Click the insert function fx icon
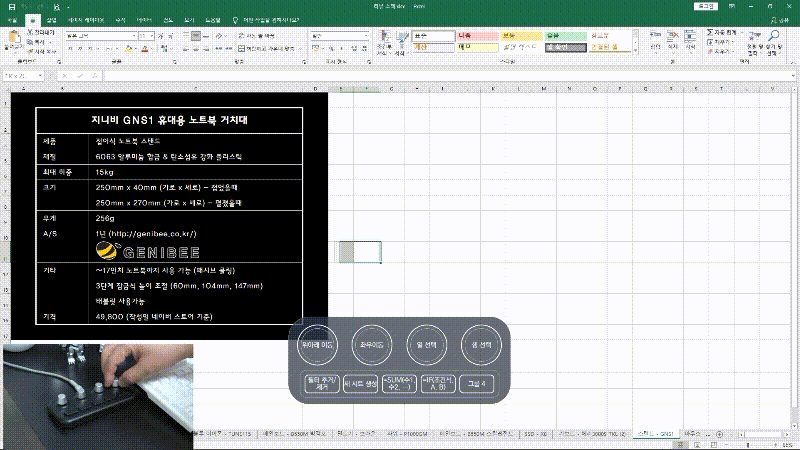The height and width of the screenshot is (450, 800). click(94, 76)
